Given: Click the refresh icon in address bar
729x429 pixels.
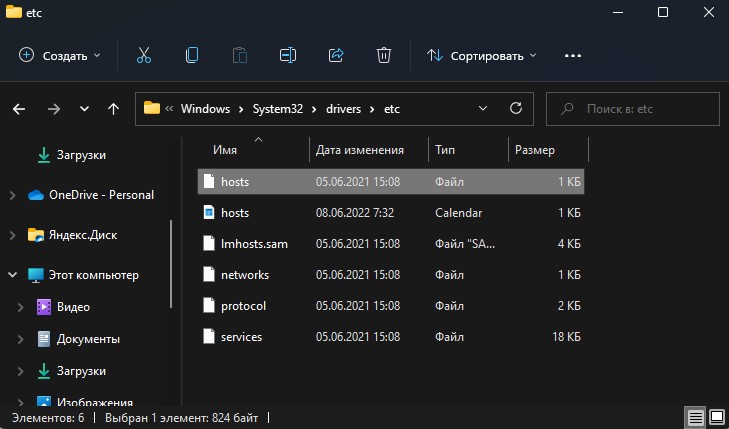Looking at the screenshot, I should tap(516, 108).
